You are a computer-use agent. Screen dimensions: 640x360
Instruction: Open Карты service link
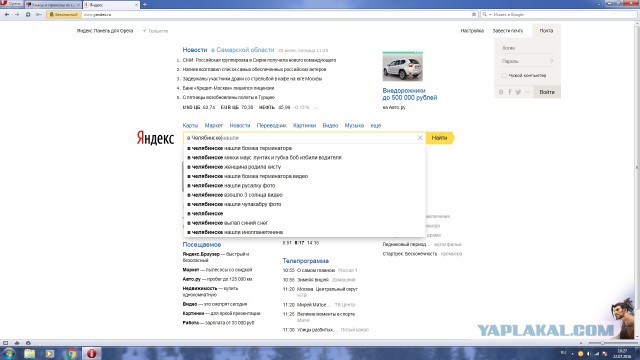coord(190,125)
